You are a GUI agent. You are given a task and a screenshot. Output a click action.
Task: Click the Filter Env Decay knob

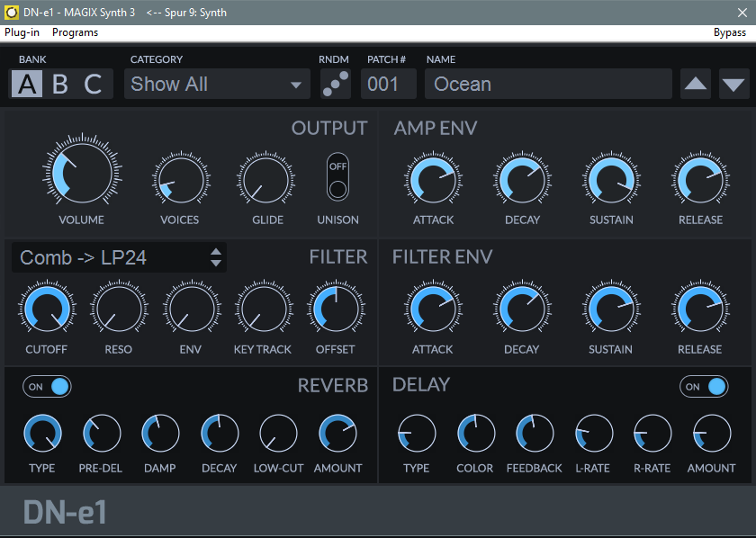tap(522, 309)
